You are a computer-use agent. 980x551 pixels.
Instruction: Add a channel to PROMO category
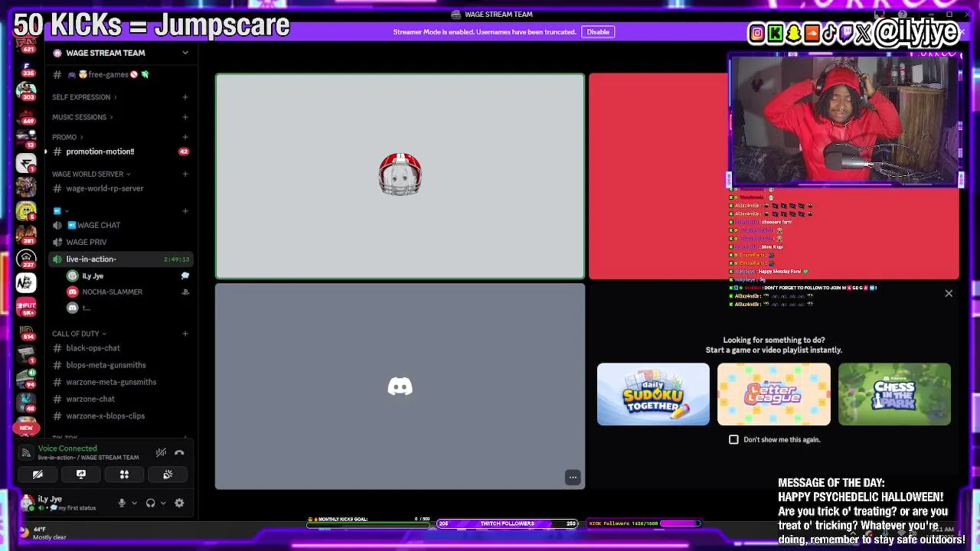click(185, 137)
